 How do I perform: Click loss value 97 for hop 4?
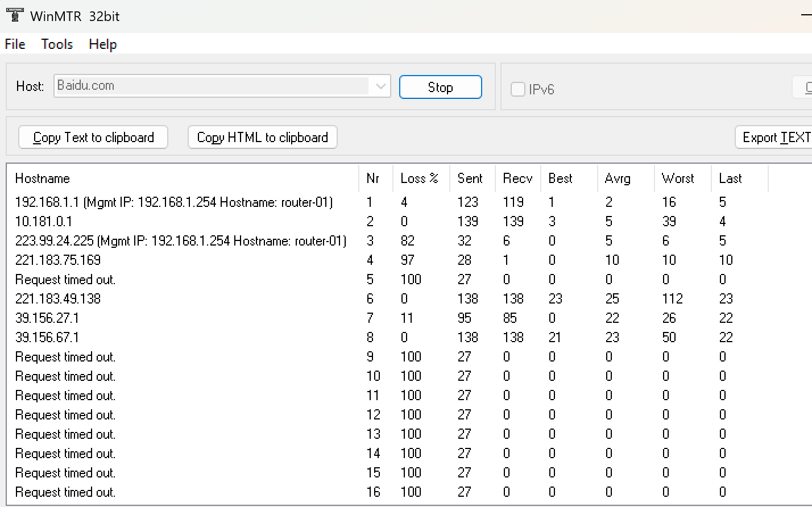(408, 260)
